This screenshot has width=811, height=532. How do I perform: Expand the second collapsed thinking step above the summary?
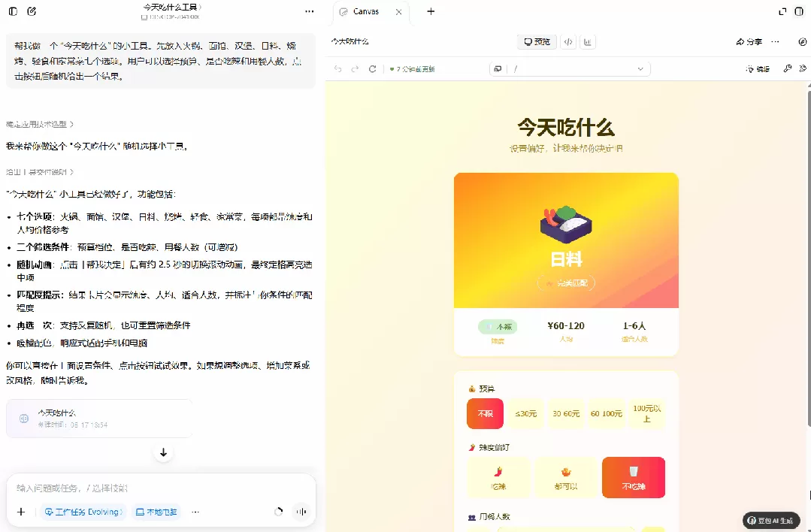coord(40,171)
